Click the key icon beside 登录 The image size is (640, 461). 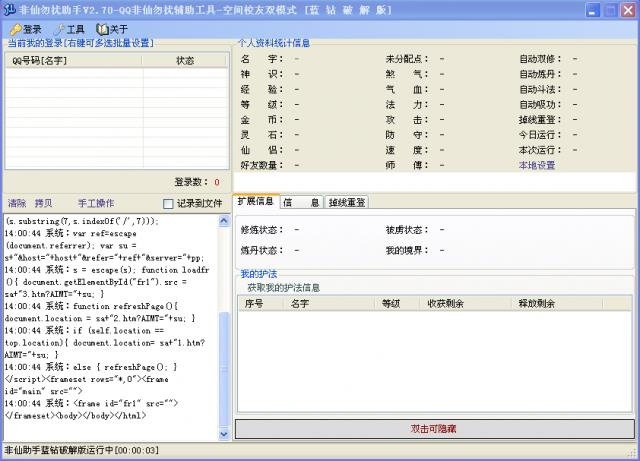pos(14,29)
